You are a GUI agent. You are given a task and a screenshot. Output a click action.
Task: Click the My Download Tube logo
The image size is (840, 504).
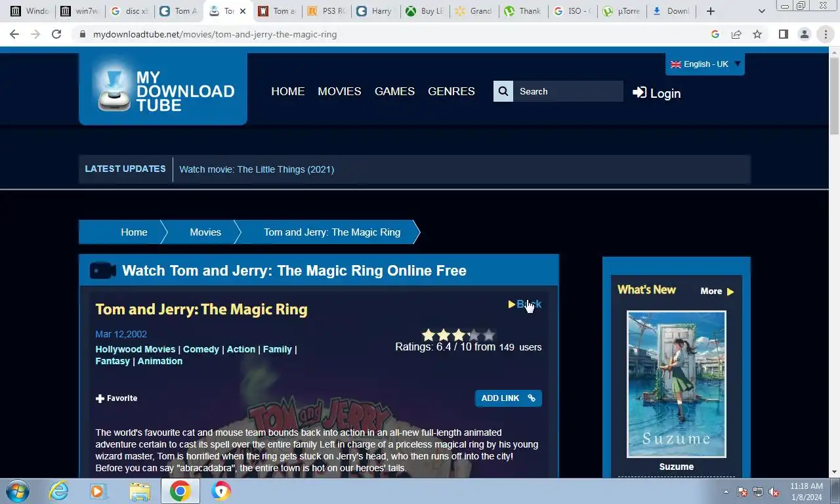[163, 89]
